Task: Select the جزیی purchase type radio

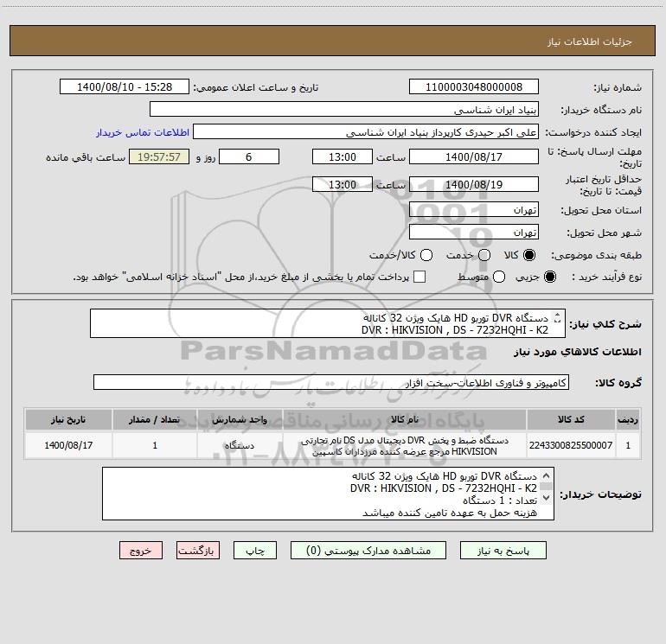Action: tap(550, 277)
